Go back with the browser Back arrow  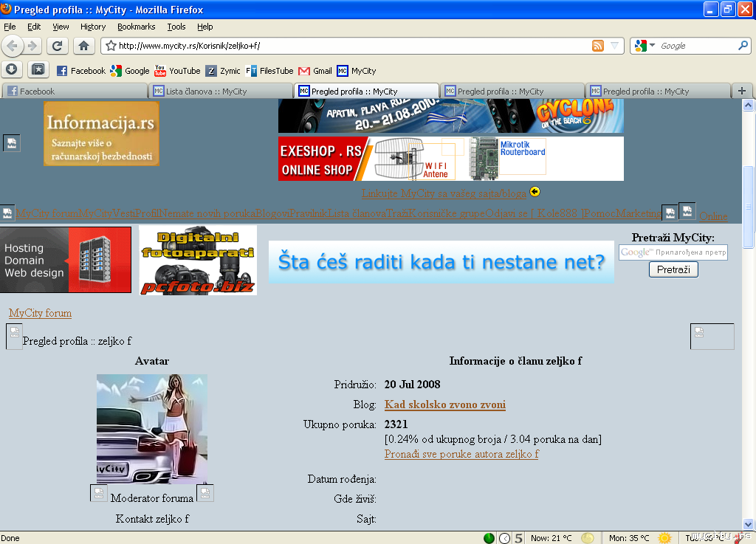click(13, 46)
